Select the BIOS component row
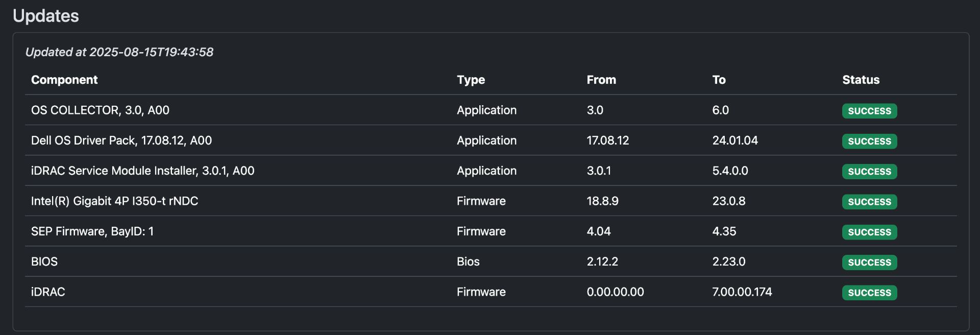The width and height of the screenshot is (980, 335). coord(44,261)
